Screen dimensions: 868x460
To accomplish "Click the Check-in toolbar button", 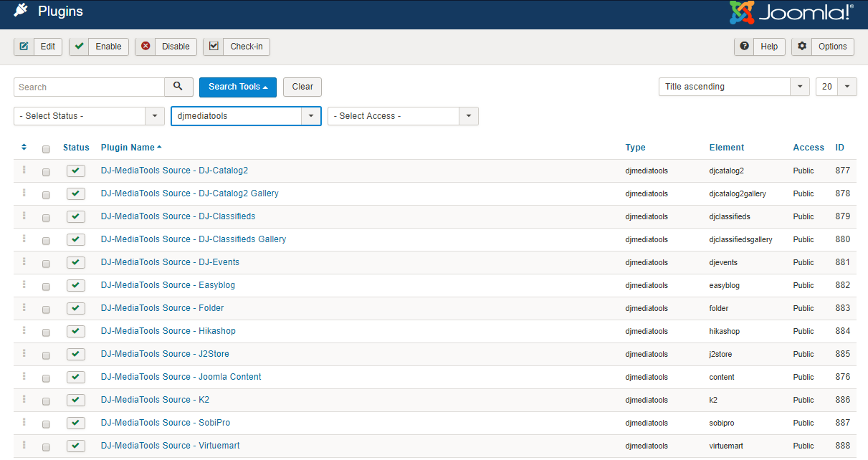I will point(237,47).
